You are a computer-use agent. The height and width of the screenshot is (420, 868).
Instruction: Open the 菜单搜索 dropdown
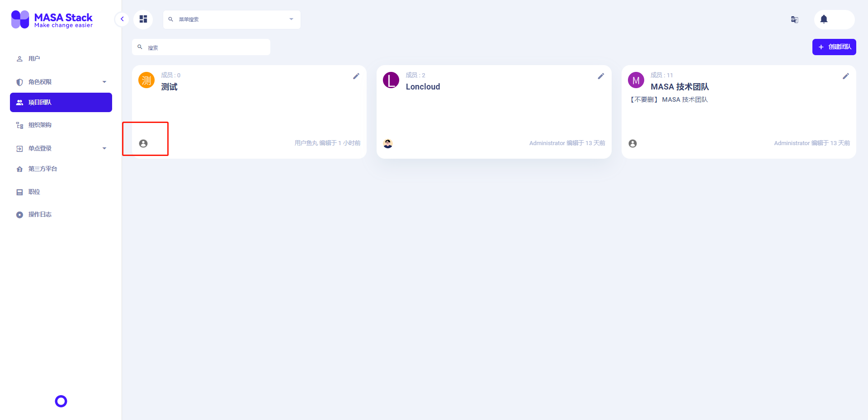(291, 19)
